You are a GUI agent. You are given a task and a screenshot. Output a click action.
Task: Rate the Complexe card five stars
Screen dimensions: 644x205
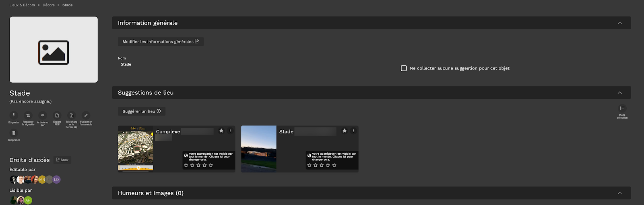point(211,165)
